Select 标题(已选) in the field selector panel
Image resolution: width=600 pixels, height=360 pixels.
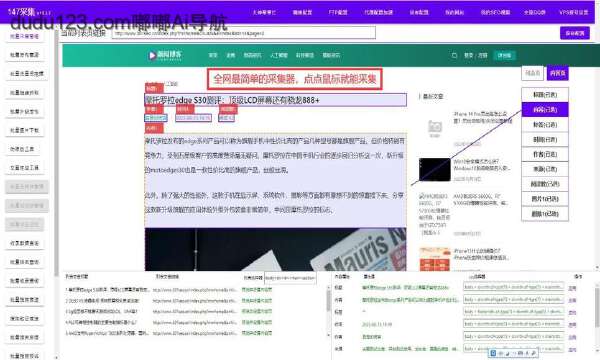(x=545, y=94)
